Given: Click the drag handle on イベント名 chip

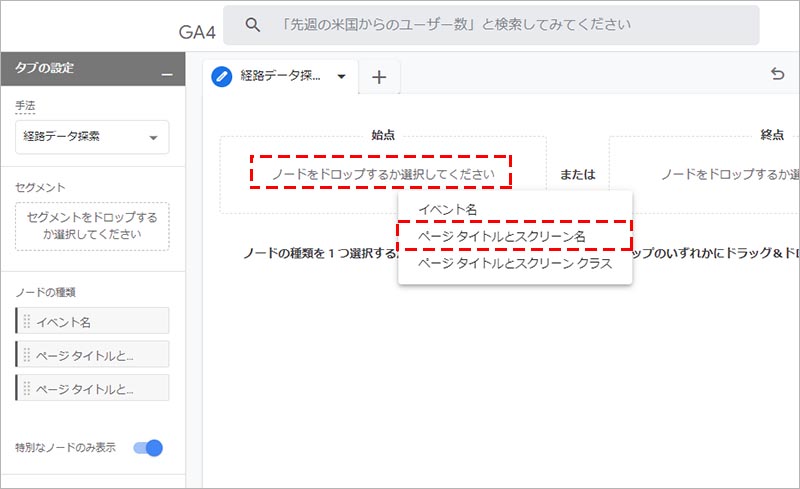Looking at the screenshot, I should point(27,321).
